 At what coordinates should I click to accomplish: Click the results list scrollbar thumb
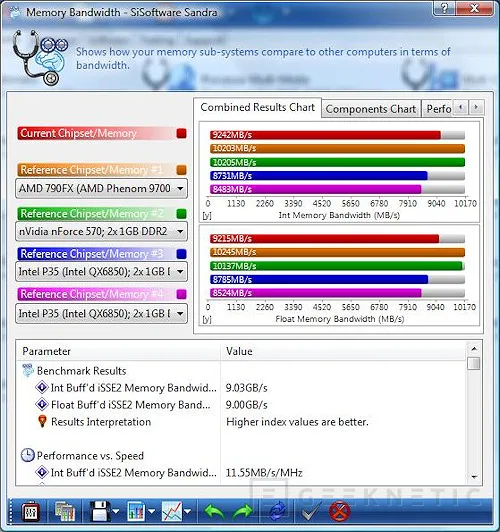tap(474, 363)
